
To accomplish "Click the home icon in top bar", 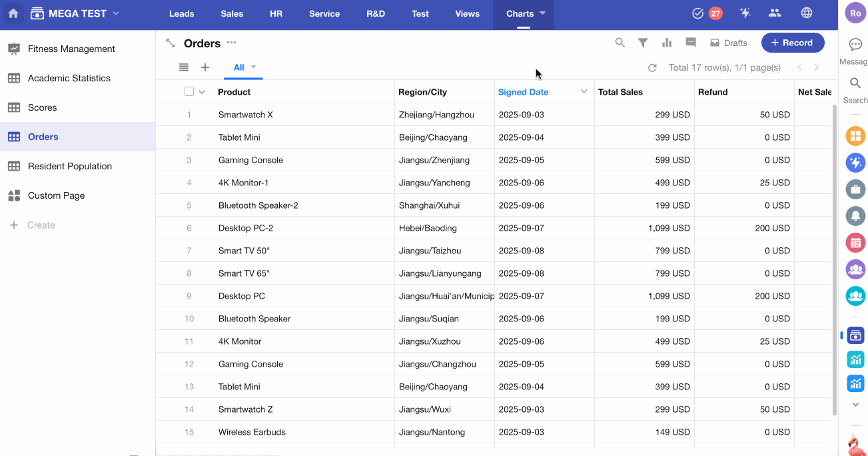I will [13, 13].
